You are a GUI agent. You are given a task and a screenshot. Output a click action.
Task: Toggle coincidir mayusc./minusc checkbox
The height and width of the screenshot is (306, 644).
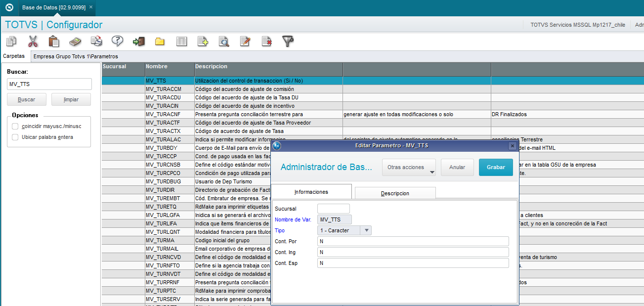pos(15,126)
